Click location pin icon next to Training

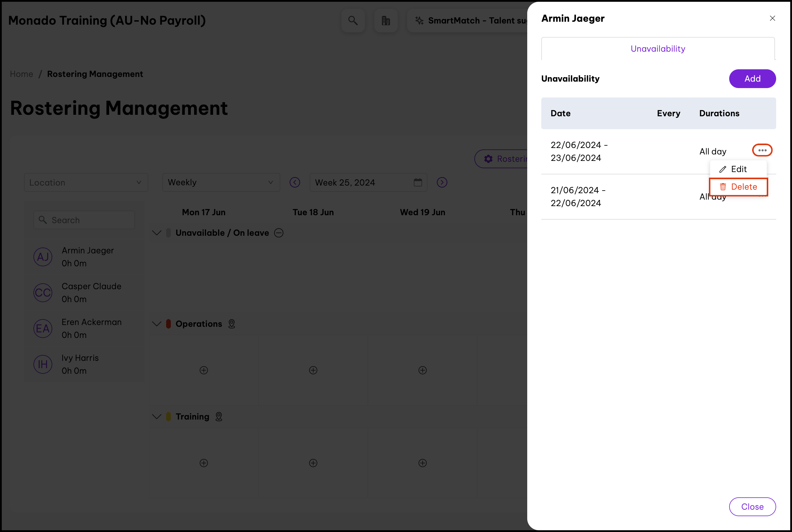219,417
